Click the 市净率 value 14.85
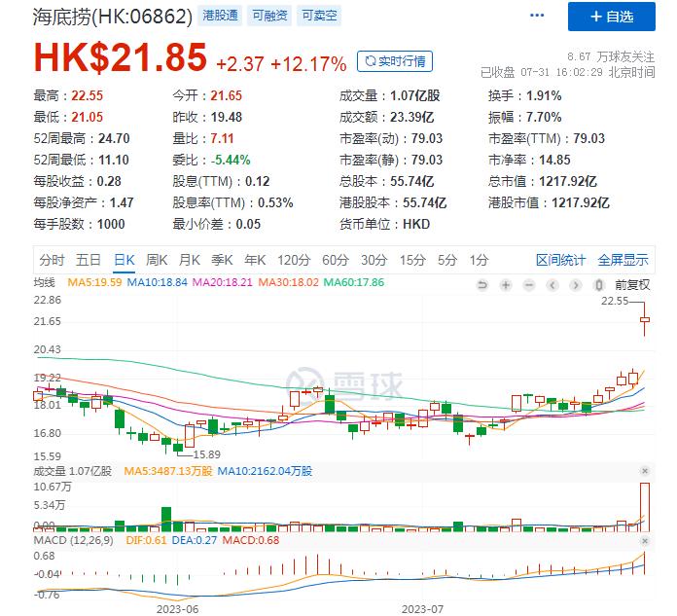 pos(554,160)
